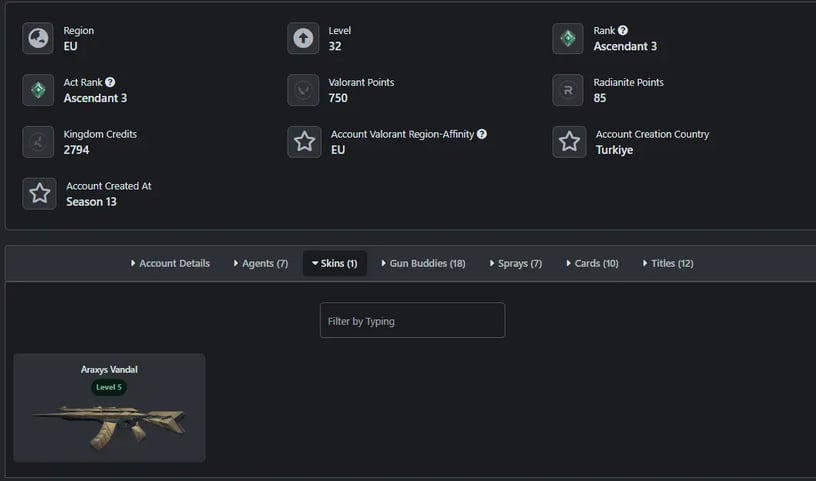The height and width of the screenshot is (481, 816).
Task: Select the Araxys Vandal skin card
Action: tap(109, 408)
